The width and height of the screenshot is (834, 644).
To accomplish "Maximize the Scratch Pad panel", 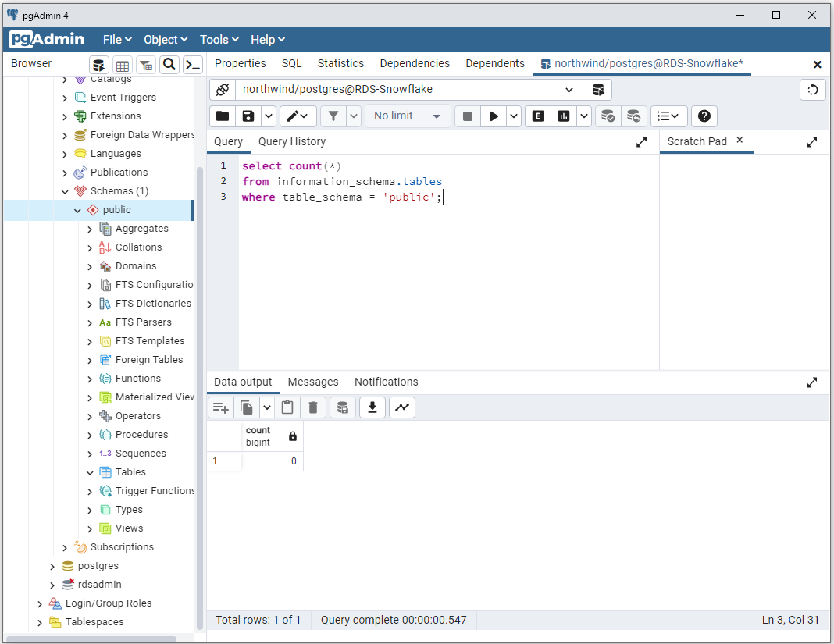I will 811,142.
